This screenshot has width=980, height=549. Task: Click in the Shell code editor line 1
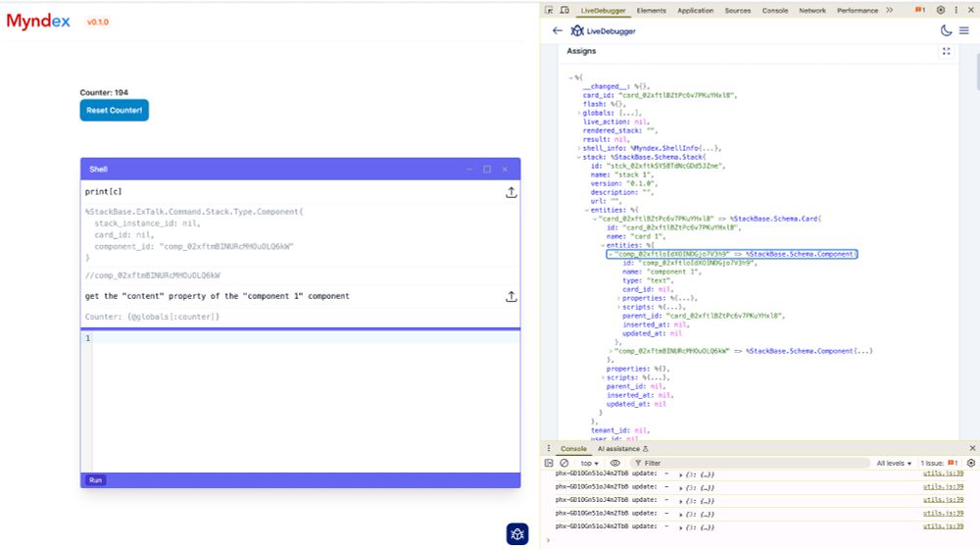pyautogui.click(x=306, y=338)
